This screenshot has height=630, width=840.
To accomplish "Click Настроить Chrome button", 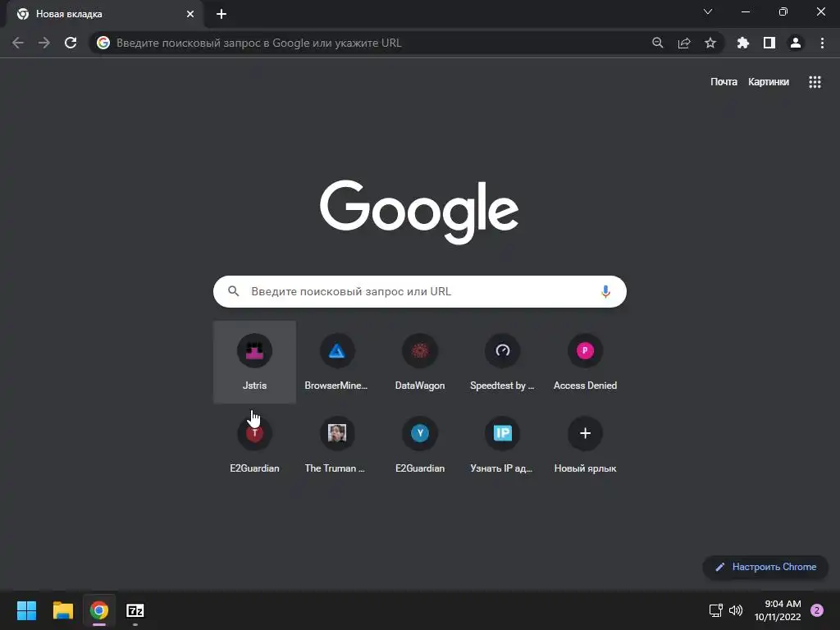I will coord(765,567).
